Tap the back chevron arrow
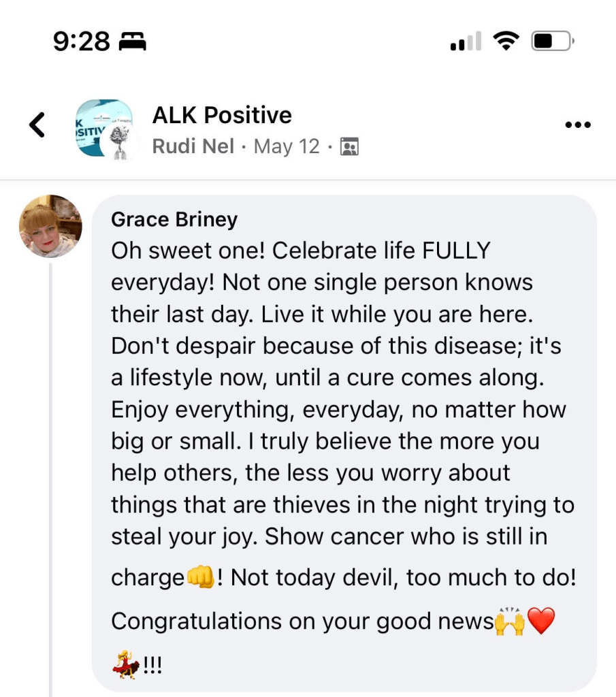This screenshot has width=616, height=697. (37, 125)
